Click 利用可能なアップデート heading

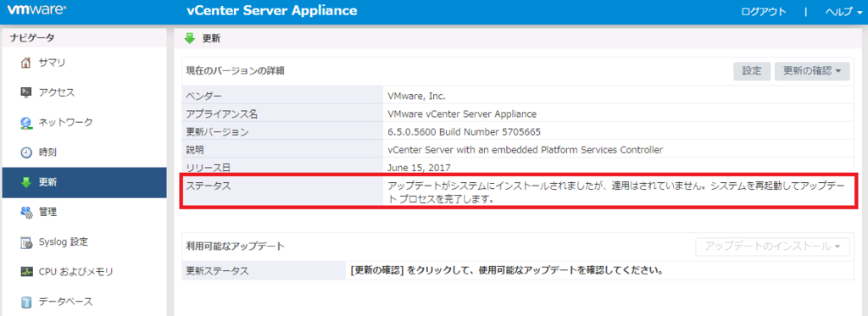point(236,247)
